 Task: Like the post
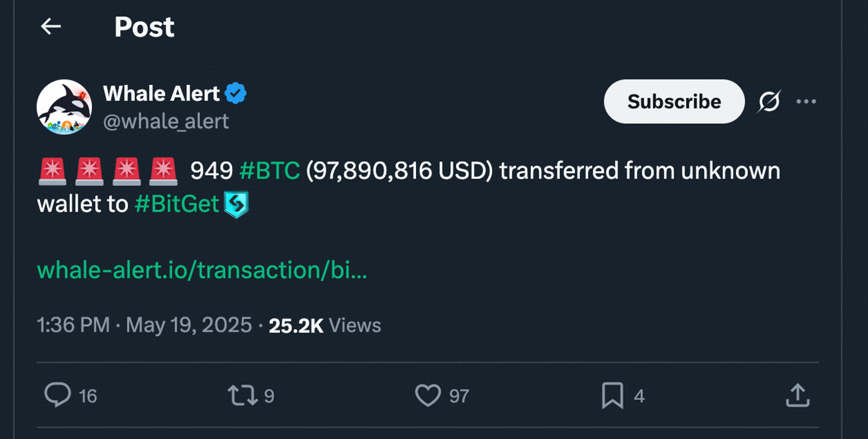coord(429,396)
